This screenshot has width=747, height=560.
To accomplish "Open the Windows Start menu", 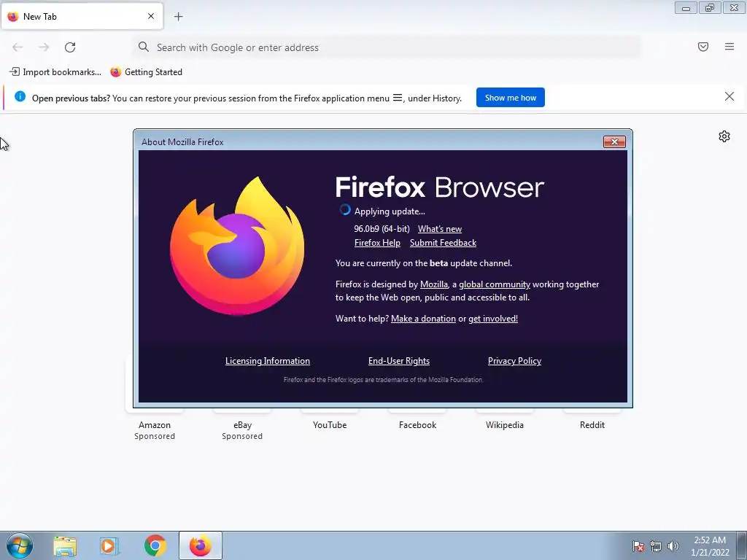I will click(x=20, y=545).
